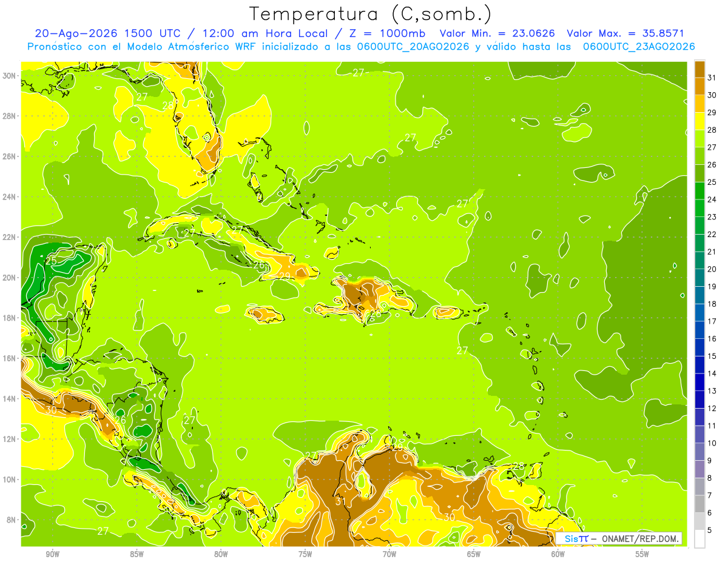
Task: Click the 22N latitude axis label
Action: 8,237
